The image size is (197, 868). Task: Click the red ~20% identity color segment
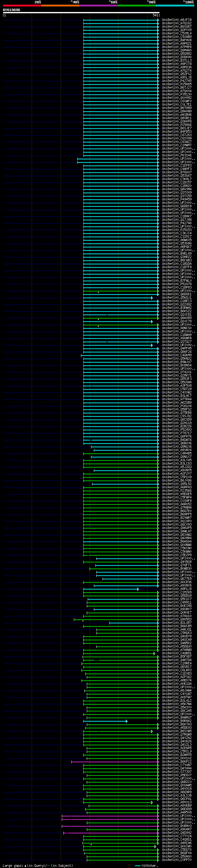coord(22,6)
